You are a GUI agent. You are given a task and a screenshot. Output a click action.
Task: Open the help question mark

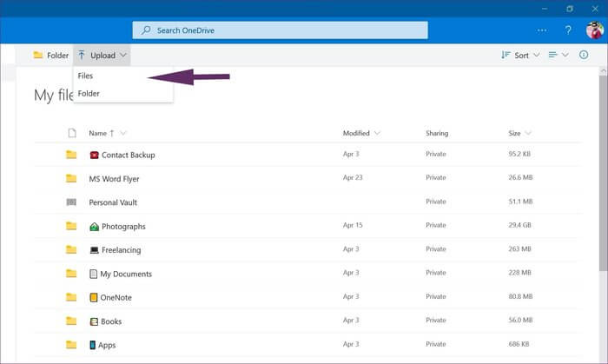coord(568,30)
